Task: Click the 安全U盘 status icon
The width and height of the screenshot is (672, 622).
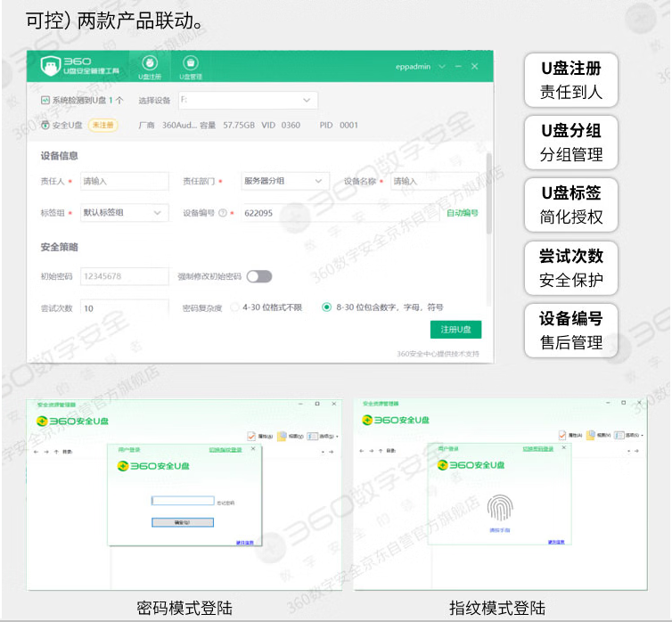Action: click(x=45, y=126)
